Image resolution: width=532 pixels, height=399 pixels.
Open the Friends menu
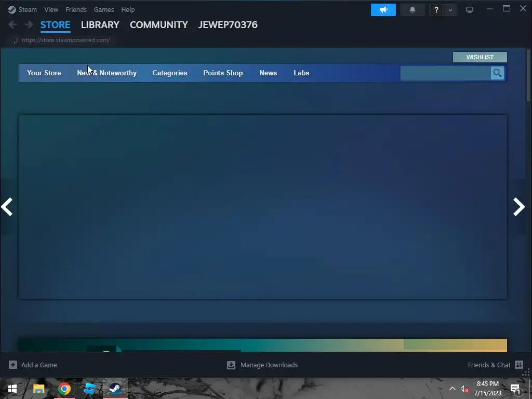(76, 9)
